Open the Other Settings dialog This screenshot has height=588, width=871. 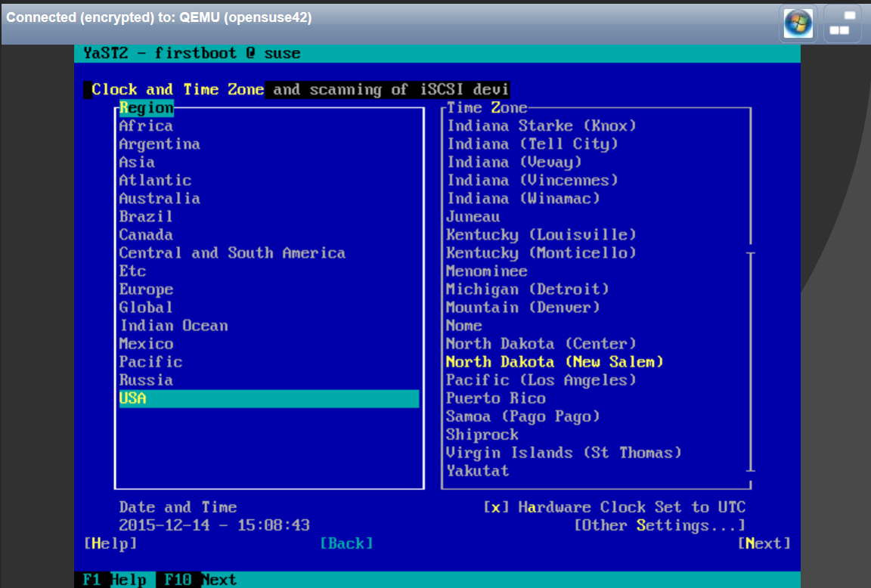(660, 525)
